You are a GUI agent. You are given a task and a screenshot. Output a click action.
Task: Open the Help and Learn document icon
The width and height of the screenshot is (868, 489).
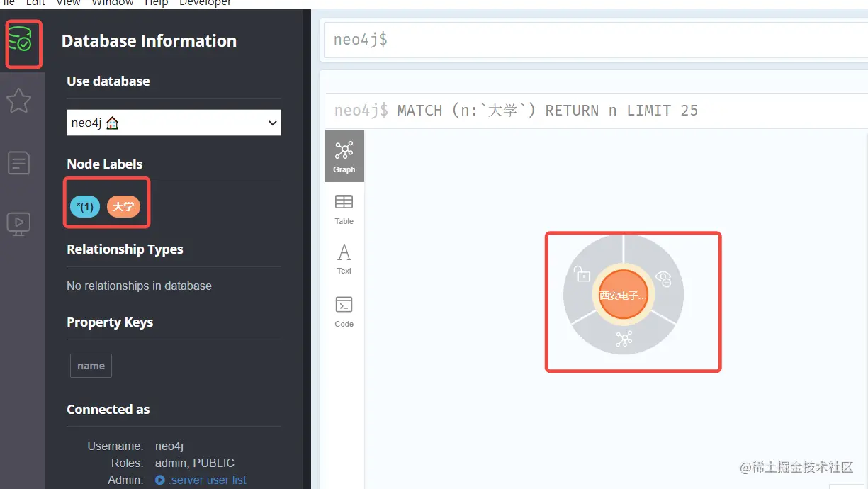click(x=18, y=162)
